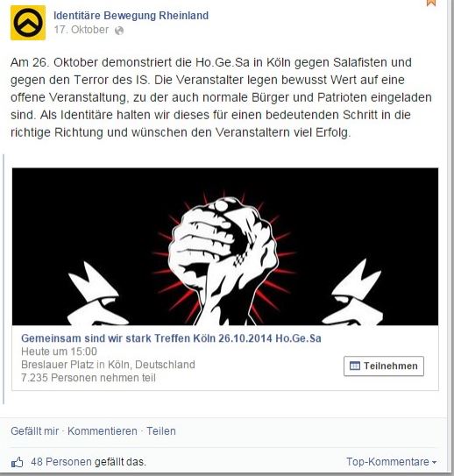This screenshot has height=476, width=454.
Task: Expand the Top-Kommentare dropdown
Action: tap(391, 462)
